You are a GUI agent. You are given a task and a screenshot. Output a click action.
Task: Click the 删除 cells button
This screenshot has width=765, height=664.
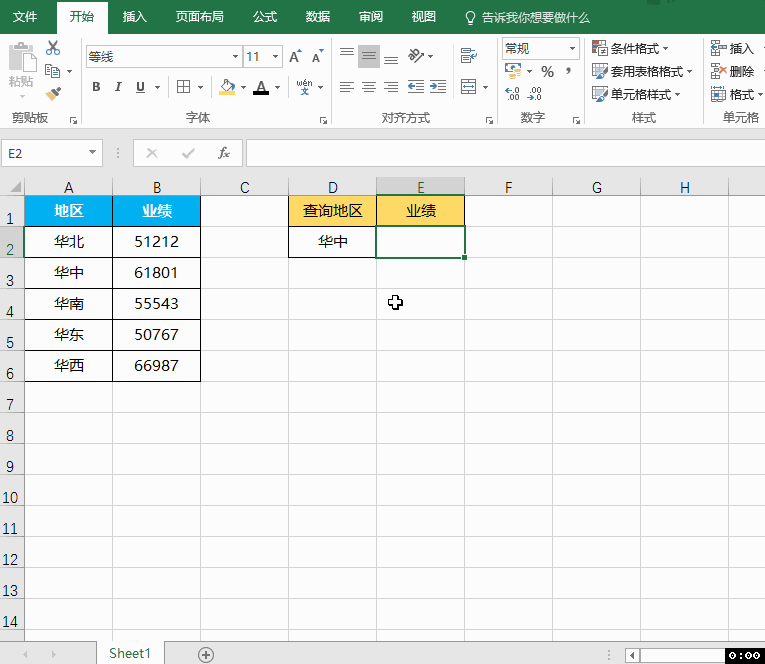[x=732, y=71]
